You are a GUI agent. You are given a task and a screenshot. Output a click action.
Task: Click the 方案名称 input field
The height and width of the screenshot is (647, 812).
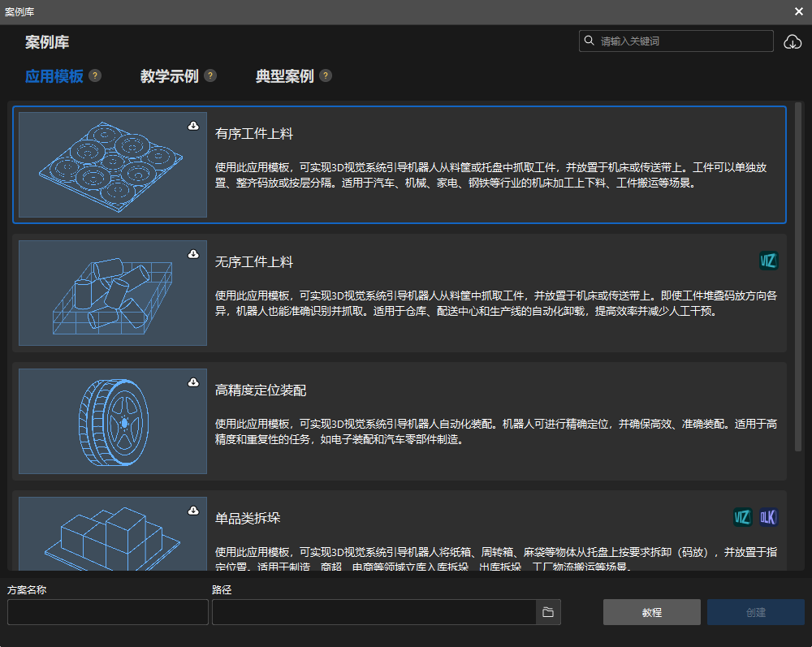click(x=107, y=612)
